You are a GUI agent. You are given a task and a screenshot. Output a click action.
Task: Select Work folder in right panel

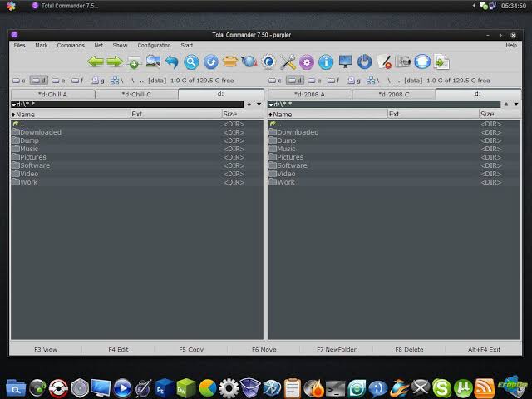(x=394, y=182)
